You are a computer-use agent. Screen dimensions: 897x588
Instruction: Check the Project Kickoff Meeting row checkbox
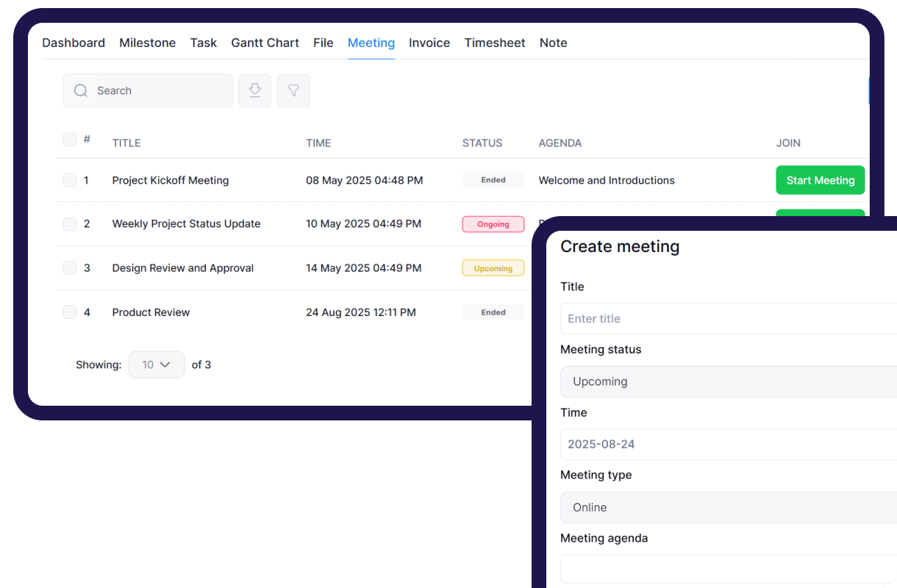tap(70, 180)
